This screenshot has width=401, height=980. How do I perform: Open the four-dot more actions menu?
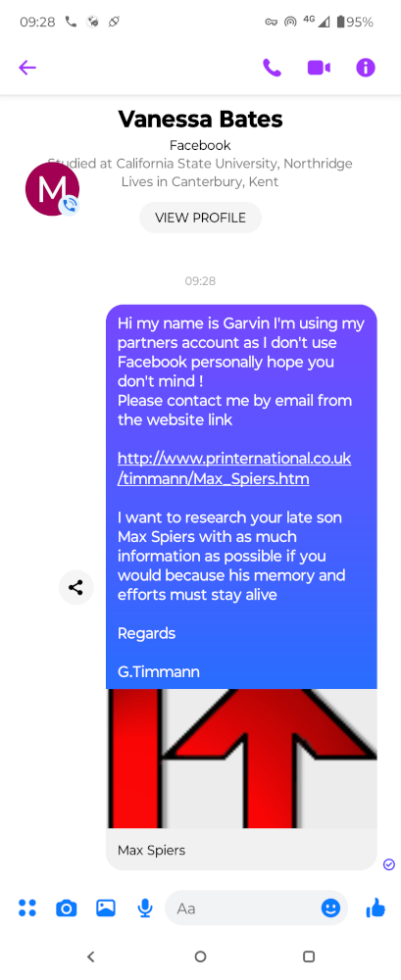pos(26,907)
